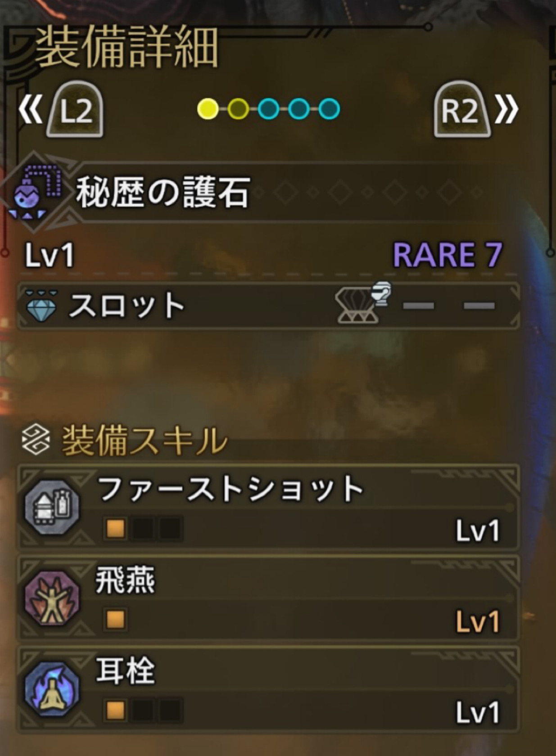The height and width of the screenshot is (756, 556).
Task: Click the 耳栓 skill icon
Action: point(52,689)
